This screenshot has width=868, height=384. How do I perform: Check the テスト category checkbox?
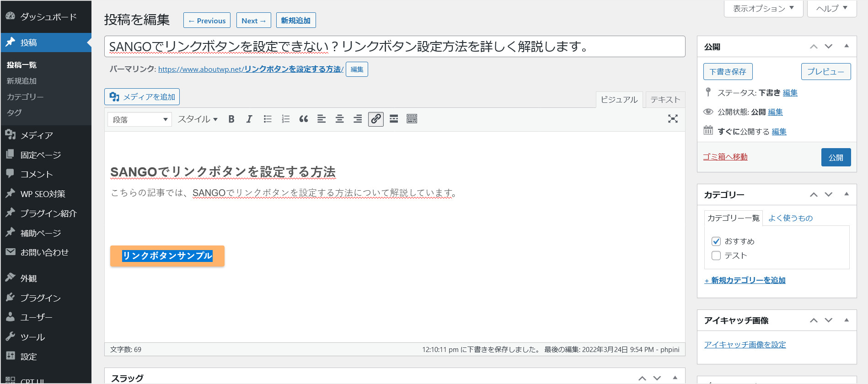(716, 256)
